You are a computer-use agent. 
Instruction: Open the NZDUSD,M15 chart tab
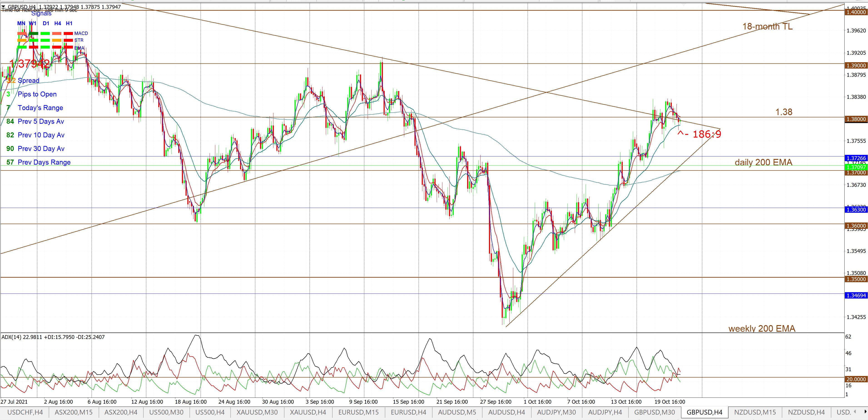[755, 412]
